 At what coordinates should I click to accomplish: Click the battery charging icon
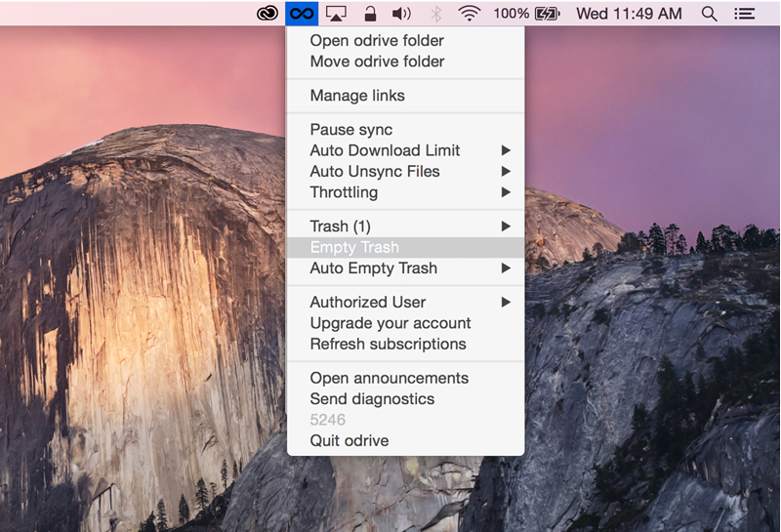coord(547,14)
